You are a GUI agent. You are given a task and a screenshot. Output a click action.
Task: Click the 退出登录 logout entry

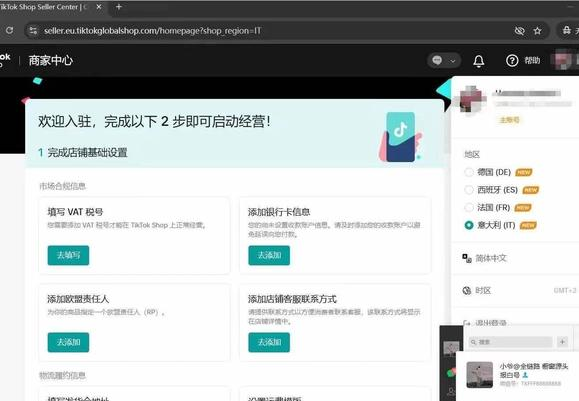(491, 323)
